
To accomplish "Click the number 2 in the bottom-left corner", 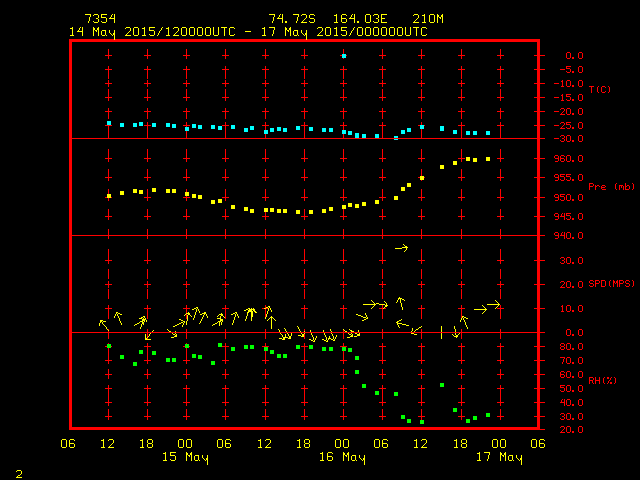I will 18,472.
